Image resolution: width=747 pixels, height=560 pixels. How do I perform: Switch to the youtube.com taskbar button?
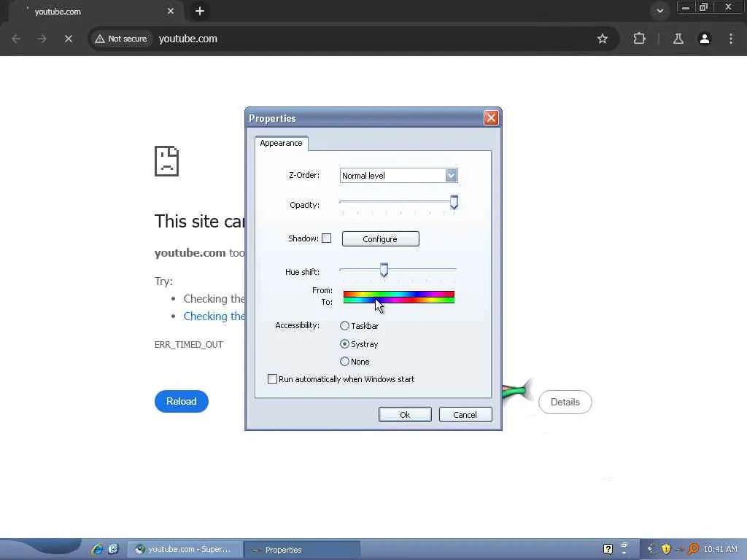[x=185, y=550]
